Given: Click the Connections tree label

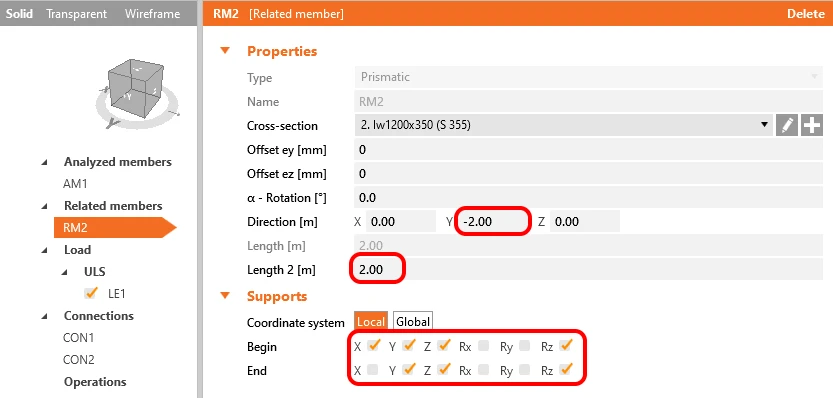Looking at the screenshot, I should [x=99, y=316].
